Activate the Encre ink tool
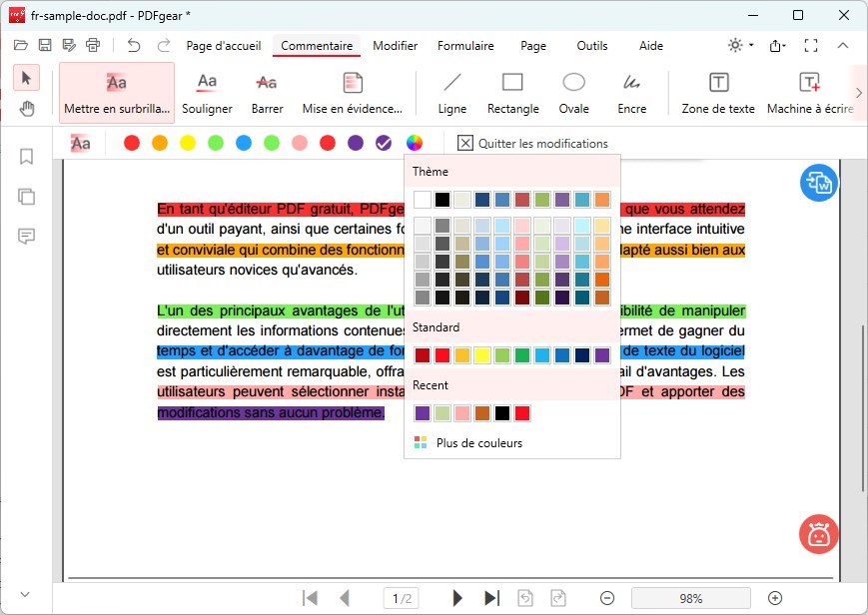This screenshot has height=615, width=868. click(631, 93)
